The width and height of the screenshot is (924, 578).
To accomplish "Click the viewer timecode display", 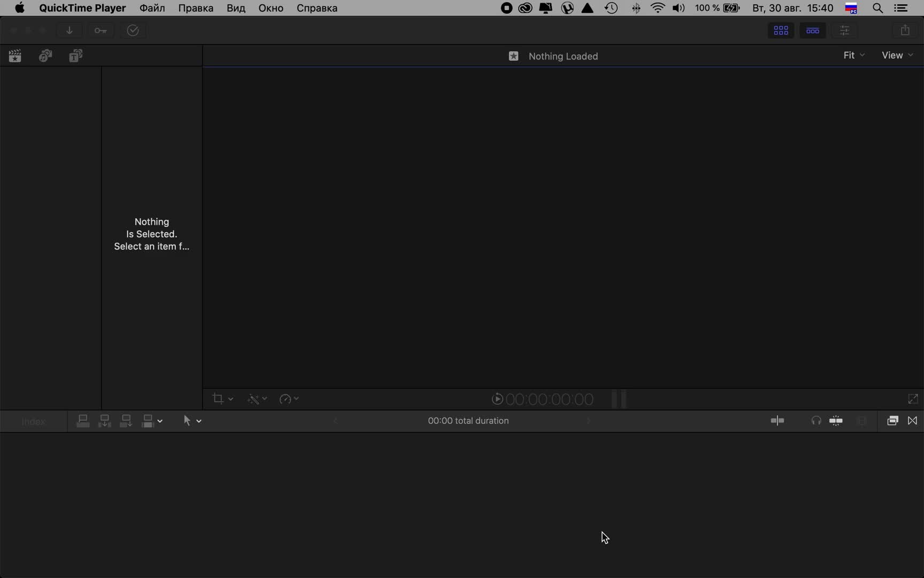I will coord(549,399).
